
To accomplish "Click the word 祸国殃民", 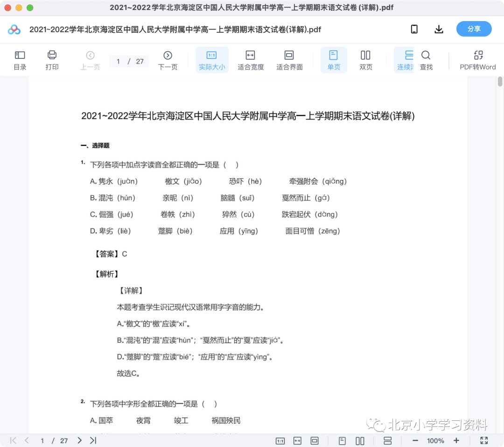I will coord(226,420).
